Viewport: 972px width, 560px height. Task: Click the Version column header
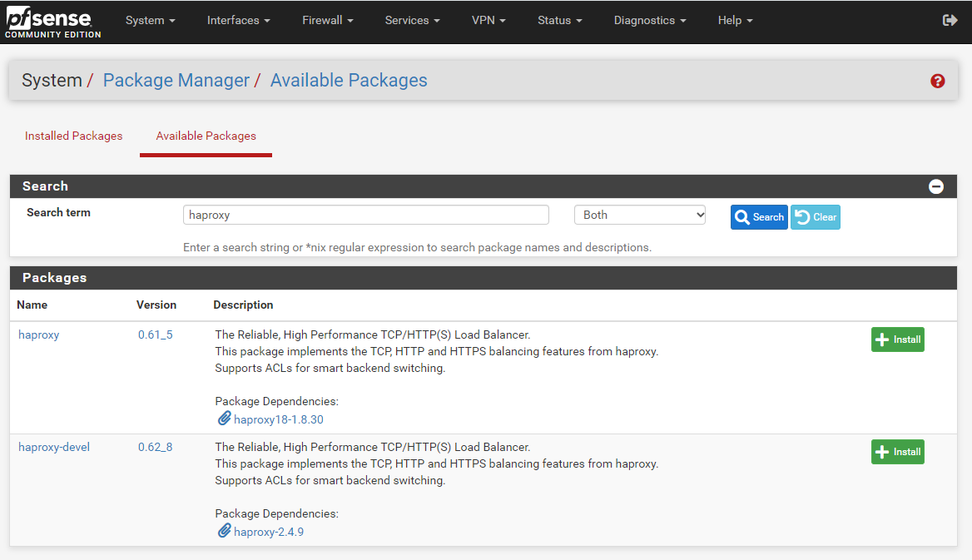tap(156, 305)
